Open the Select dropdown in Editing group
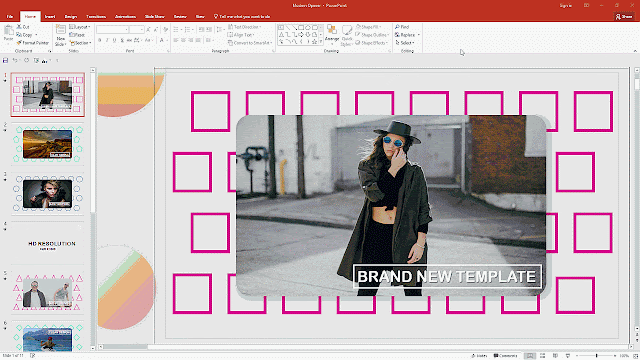 (405, 42)
